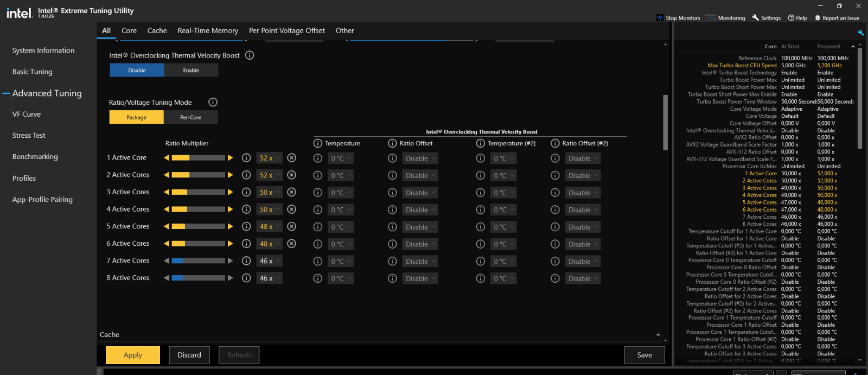Open 3 Active Cores 50 x multiplier dropdown

click(269, 192)
